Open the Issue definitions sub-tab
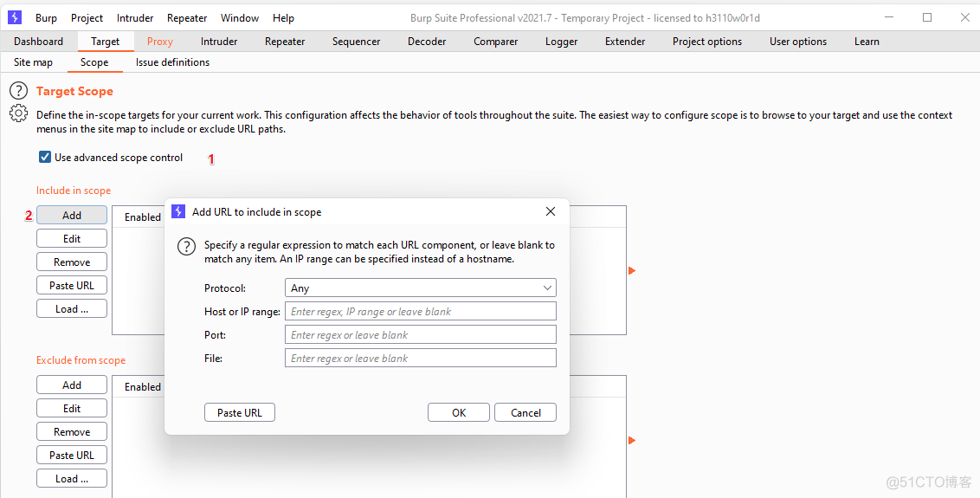The width and height of the screenshot is (980, 498). [x=172, y=62]
